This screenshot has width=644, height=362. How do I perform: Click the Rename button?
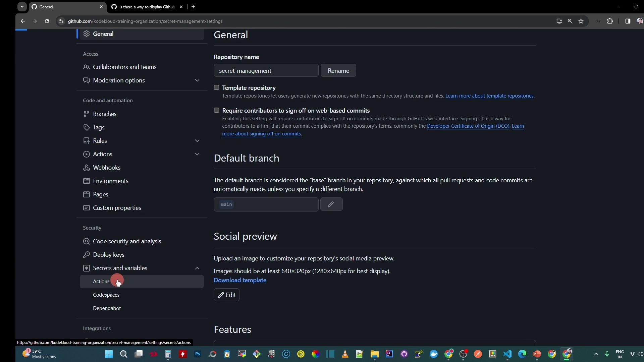pos(338,71)
